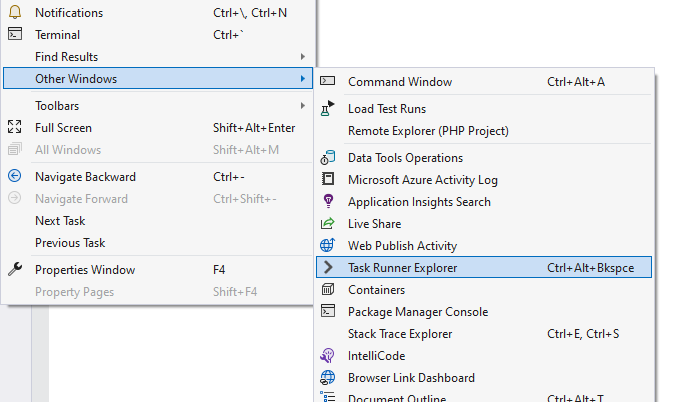
Task: Click the Data Tools Operations icon
Action: (x=328, y=157)
